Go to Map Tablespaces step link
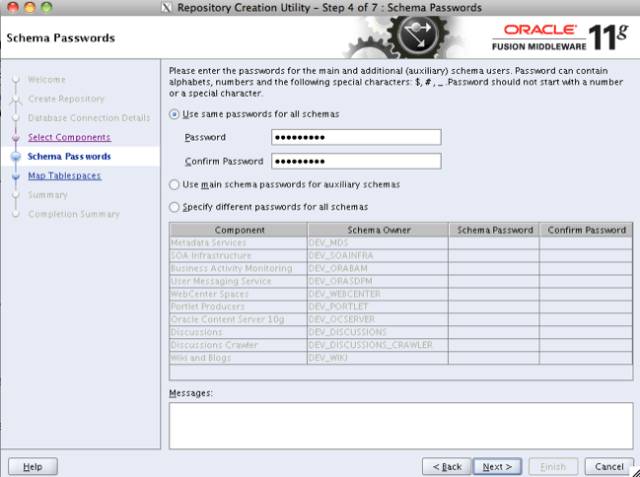This screenshot has height=477, width=640. coord(64,176)
